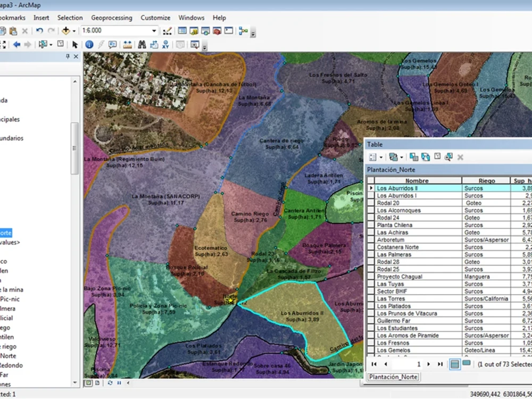The height and width of the screenshot is (399, 532).
Task: Open the Geoprocessing menu
Action: (x=112, y=18)
